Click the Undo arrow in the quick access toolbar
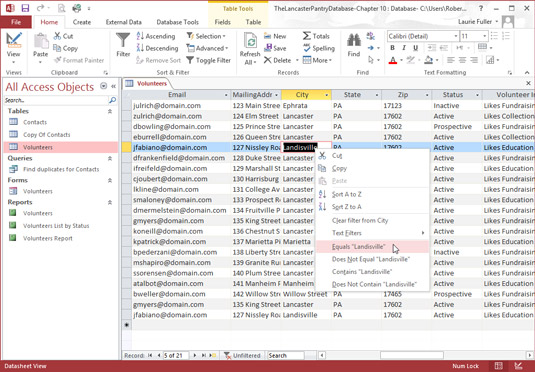 coord(40,8)
